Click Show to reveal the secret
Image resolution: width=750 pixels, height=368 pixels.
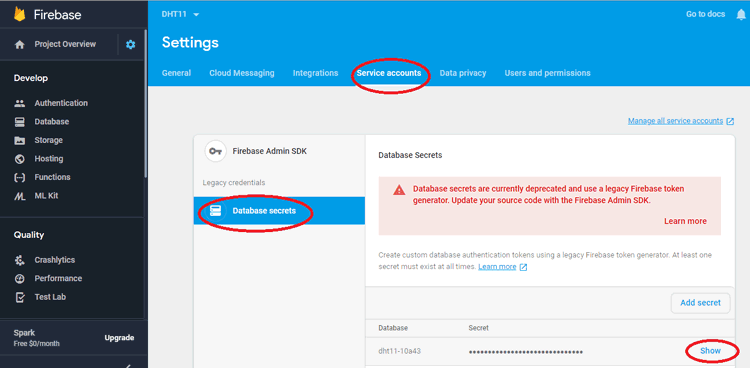click(710, 351)
